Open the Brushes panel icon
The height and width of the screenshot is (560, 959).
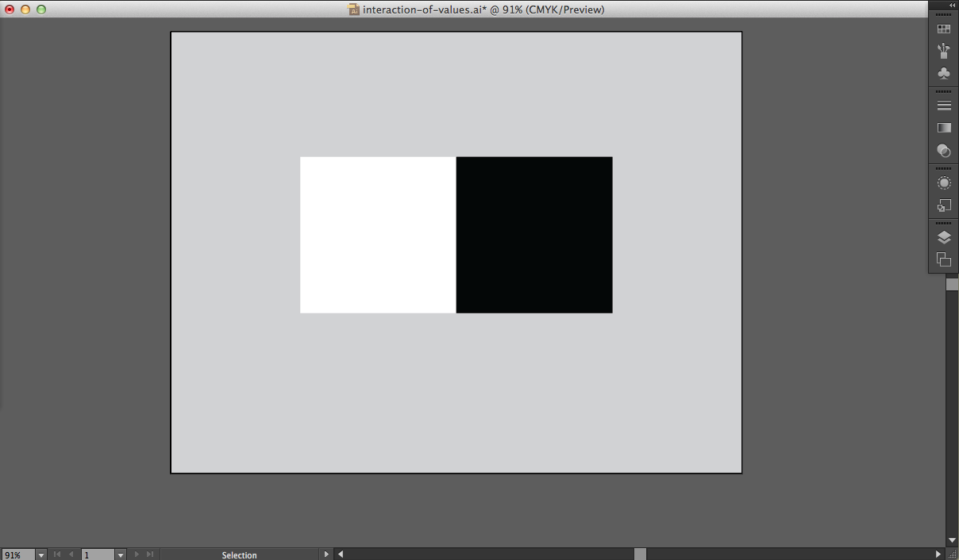943,51
